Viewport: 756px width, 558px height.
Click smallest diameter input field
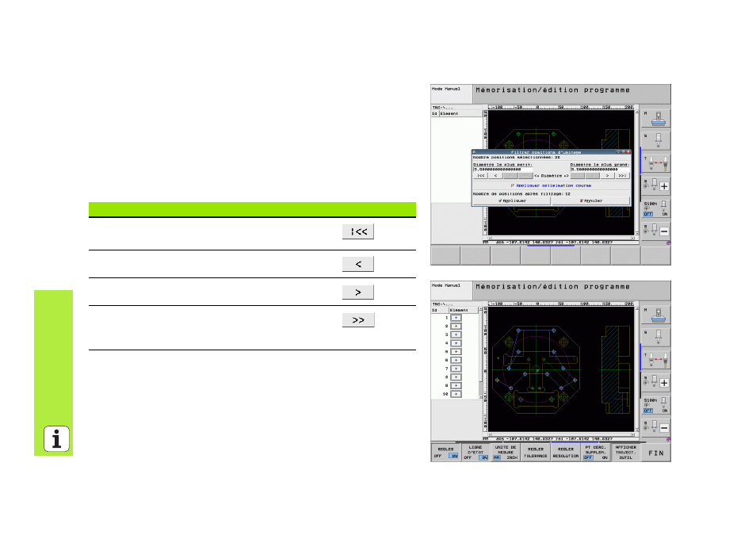(x=502, y=170)
